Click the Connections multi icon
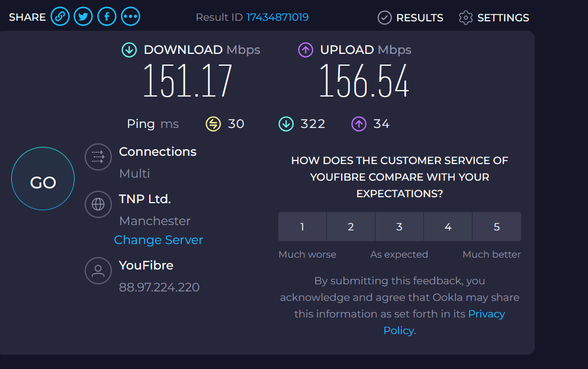Viewport: 588px width, 369px height. point(98,157)
